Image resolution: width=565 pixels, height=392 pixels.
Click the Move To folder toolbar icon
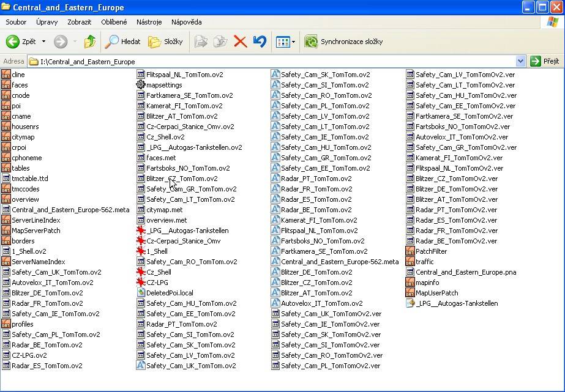coord(201,42)
